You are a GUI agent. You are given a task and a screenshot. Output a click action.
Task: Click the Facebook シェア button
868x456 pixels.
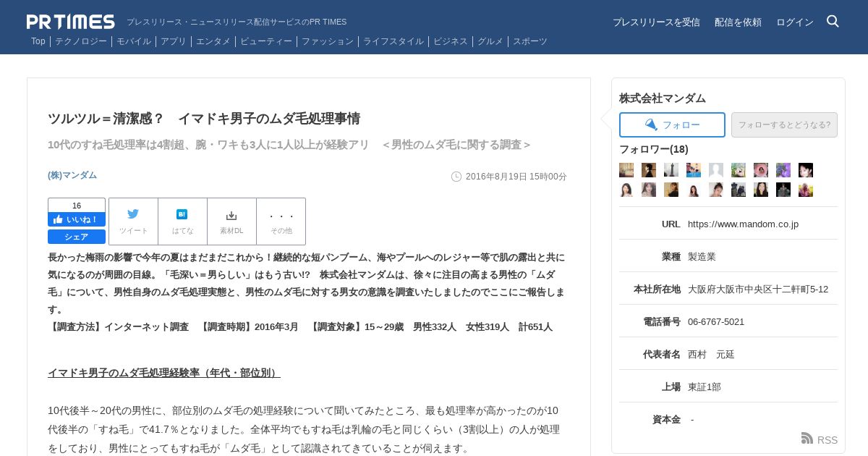click(77, 237)
